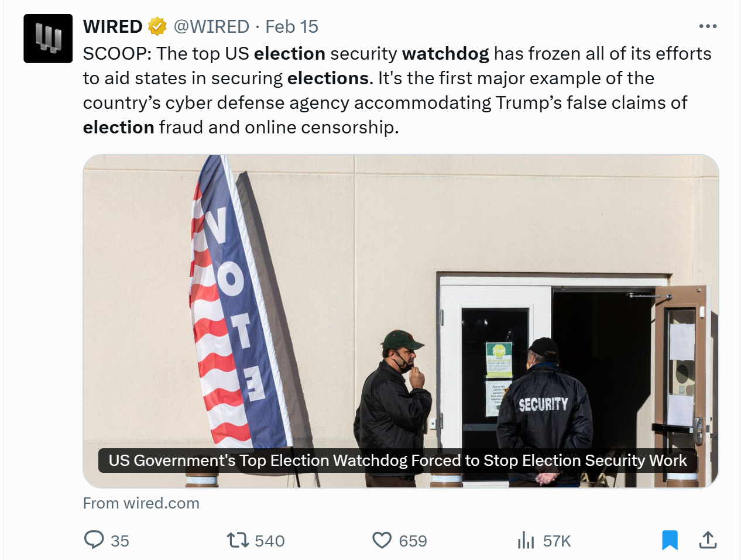Image resolution: width=741 pixels, height=560 pixels.
Task: Click the From wired.com source link
Action: 141,503
